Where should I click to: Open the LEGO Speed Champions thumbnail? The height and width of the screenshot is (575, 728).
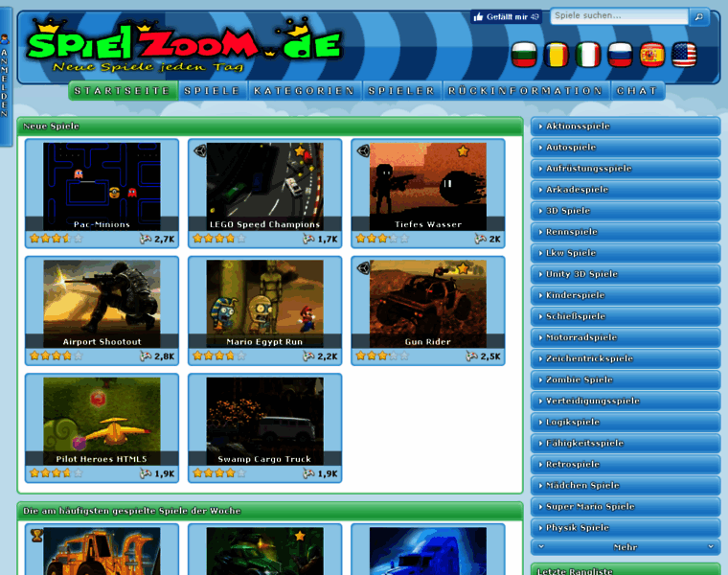coord(264,186)
